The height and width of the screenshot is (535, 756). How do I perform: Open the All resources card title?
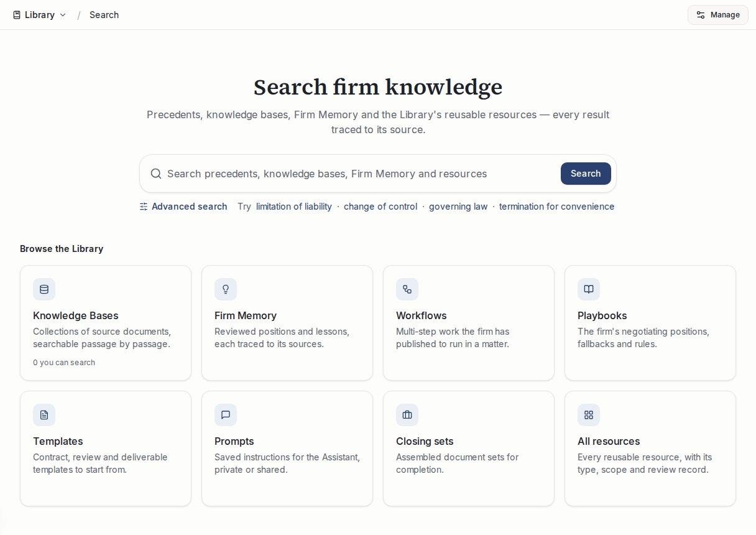pos(609,441)
